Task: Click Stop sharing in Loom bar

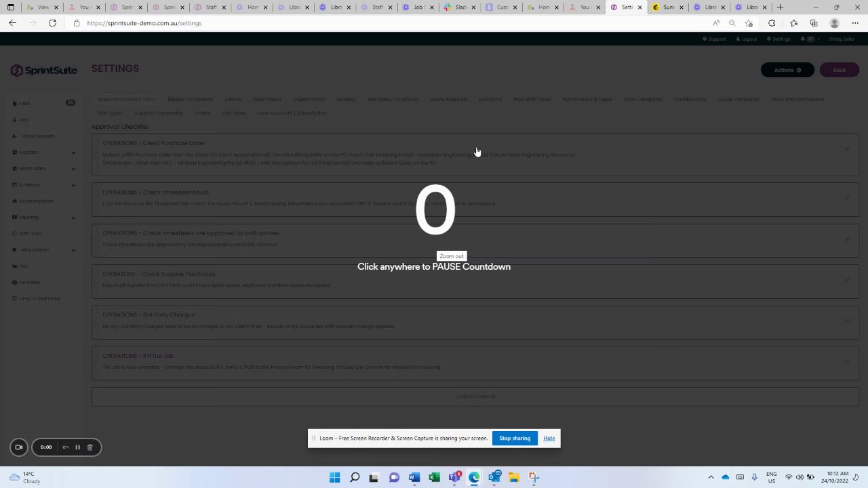Action: (x=515, y=439)
